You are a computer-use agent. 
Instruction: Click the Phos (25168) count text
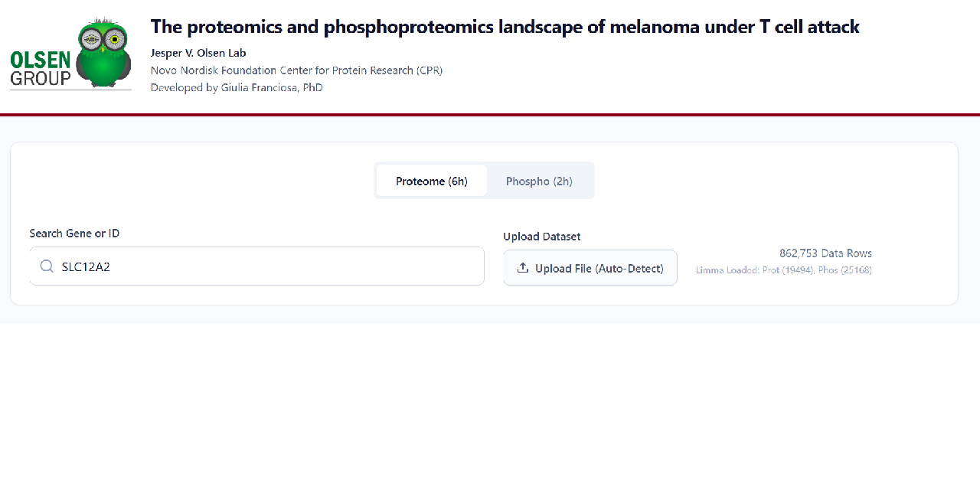click(x=846, y=269)
